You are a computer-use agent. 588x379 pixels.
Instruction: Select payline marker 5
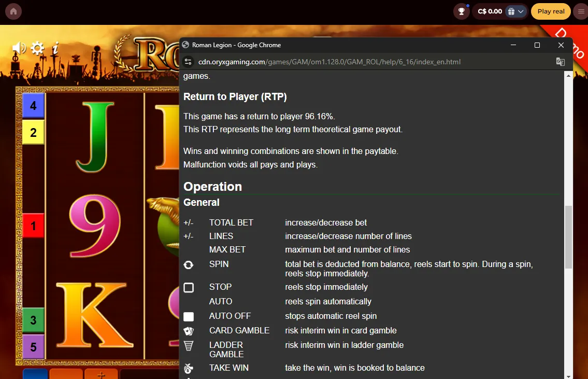click(x=33, y=347)
